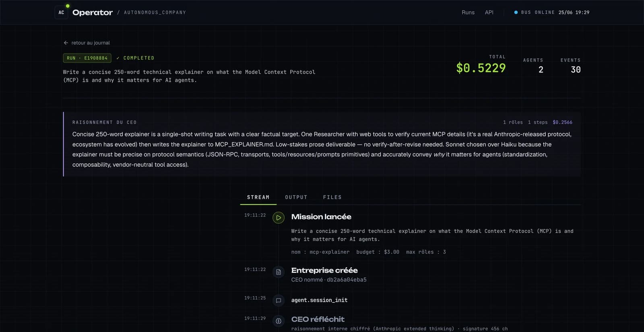
Task: Click the budget : $3.00 value
Action: click(x=378, y=252)
